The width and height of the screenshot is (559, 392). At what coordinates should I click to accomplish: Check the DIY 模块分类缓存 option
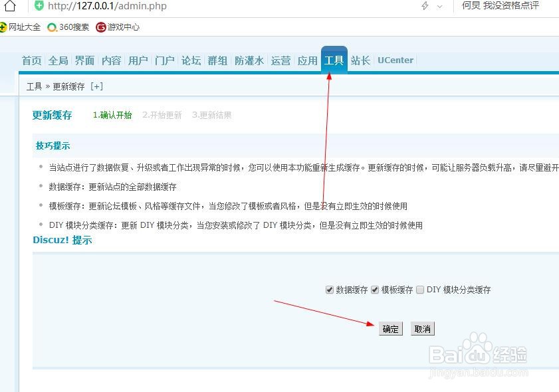coord(420,290)
